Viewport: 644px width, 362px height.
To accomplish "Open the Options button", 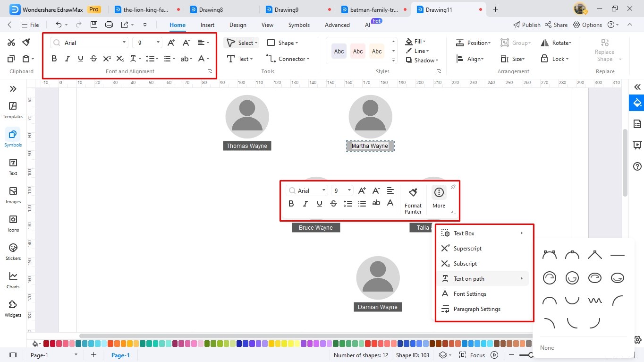I will point(588,25).
